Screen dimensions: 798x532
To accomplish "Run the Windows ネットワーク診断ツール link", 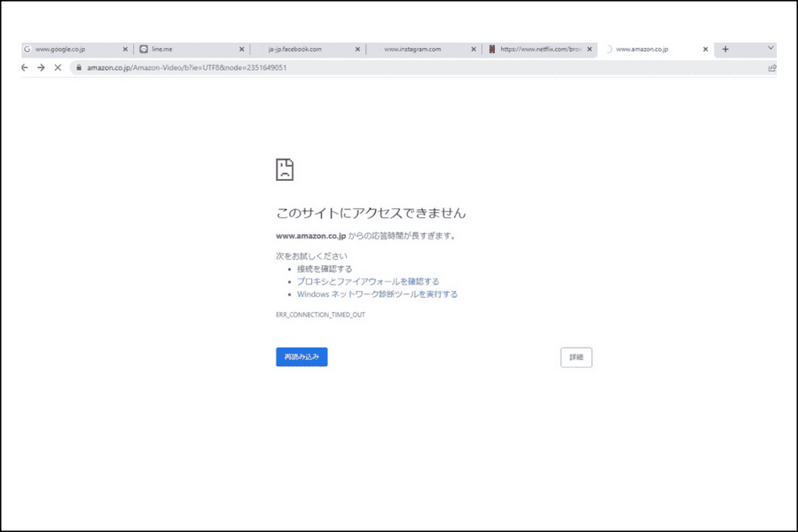I will [x=377, y=294].
